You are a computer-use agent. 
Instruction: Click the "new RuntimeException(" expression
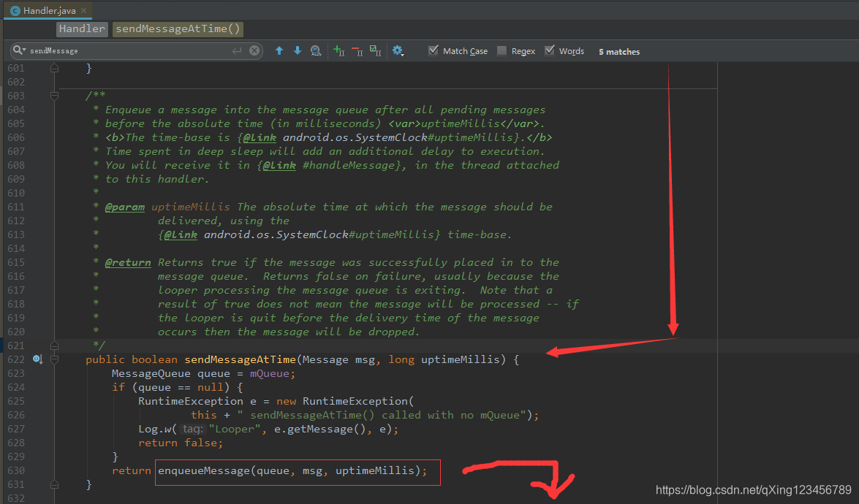pyautogui.click(x=345, y=401)
